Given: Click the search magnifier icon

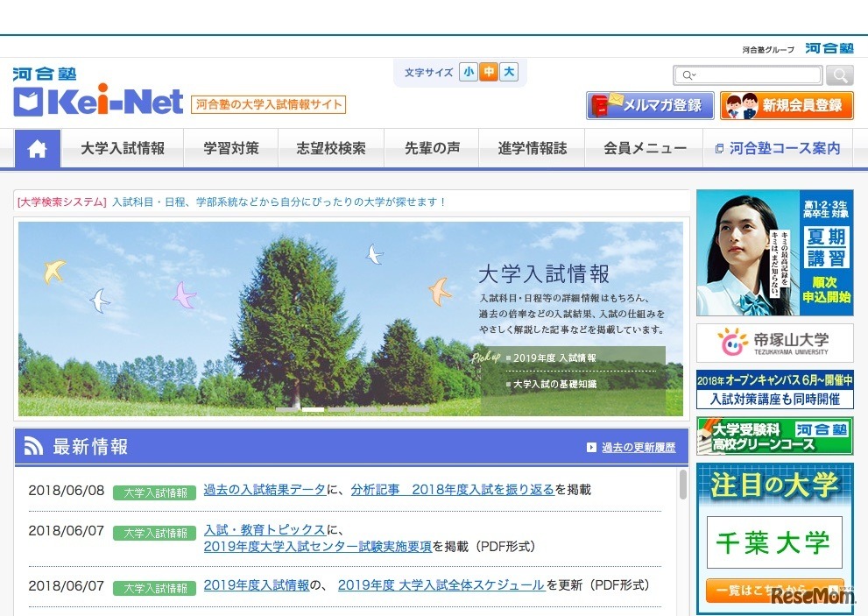Looking at the screenshot, I should (839, 75).
